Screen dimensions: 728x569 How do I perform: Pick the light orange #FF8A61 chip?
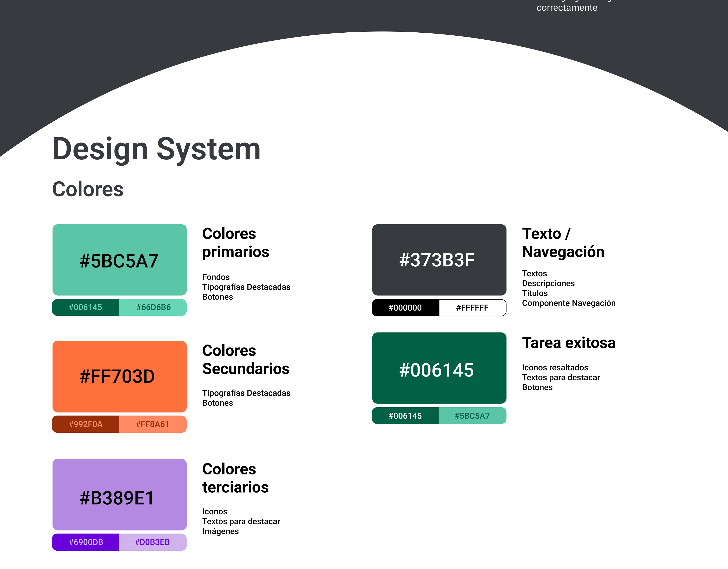[153, 424]
